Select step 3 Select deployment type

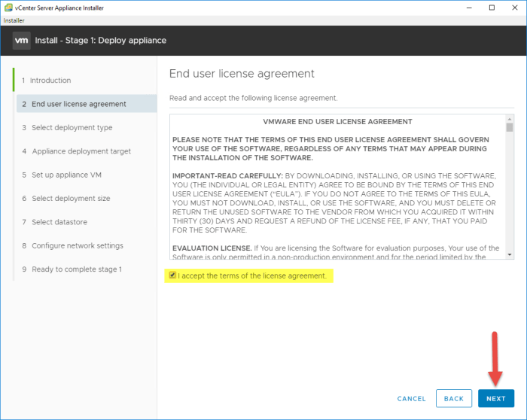(x=72, y=128)
